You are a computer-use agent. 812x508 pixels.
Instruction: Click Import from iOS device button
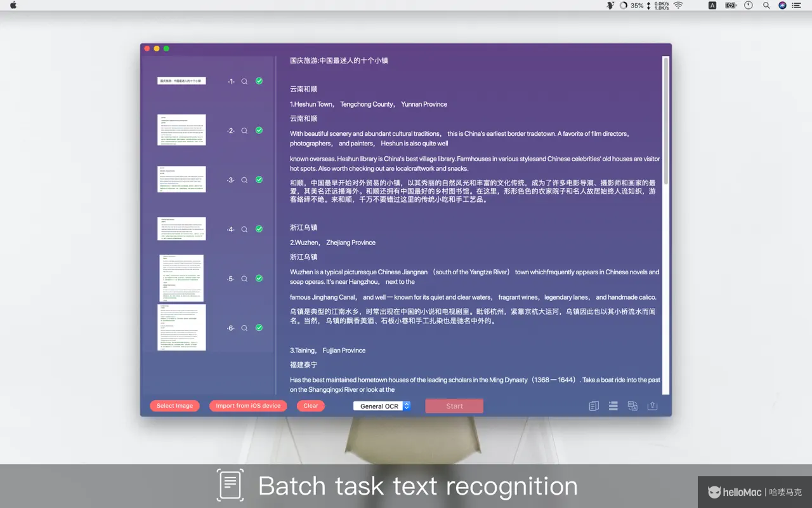coord(248,406)
